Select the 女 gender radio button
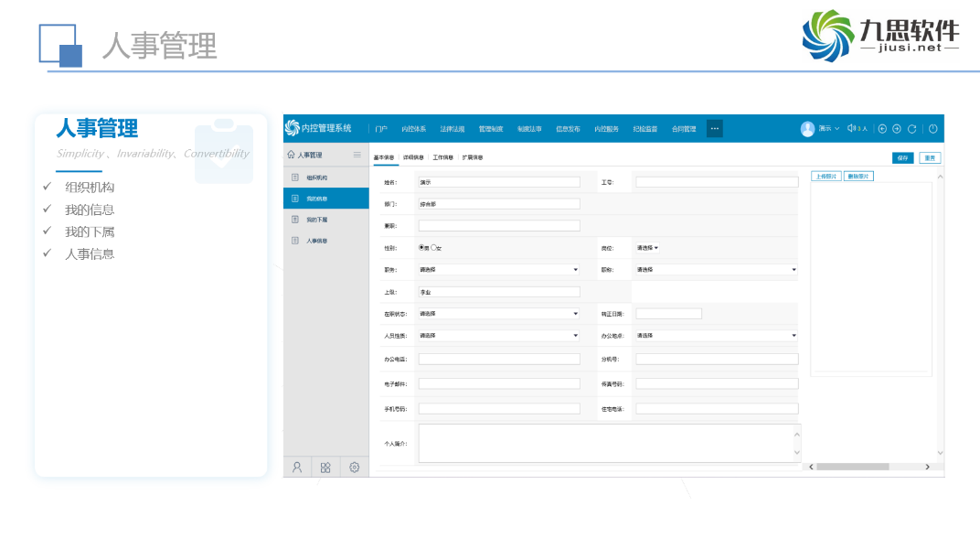Image resolution: width=980 pixels, height=549 pixels. point(434,247)
